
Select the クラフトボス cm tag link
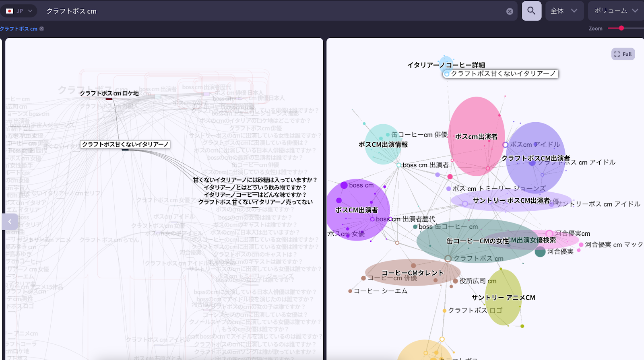click(19, 29)
